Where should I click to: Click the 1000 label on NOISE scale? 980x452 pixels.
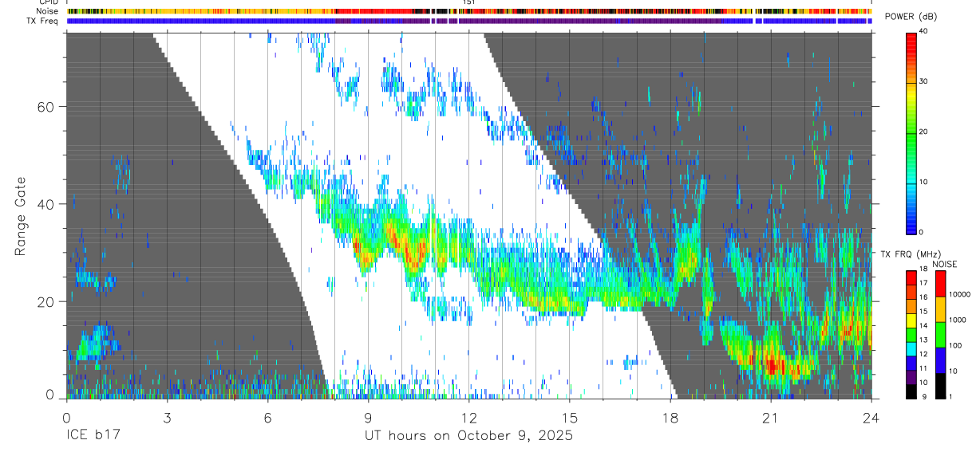coord(958,320)
